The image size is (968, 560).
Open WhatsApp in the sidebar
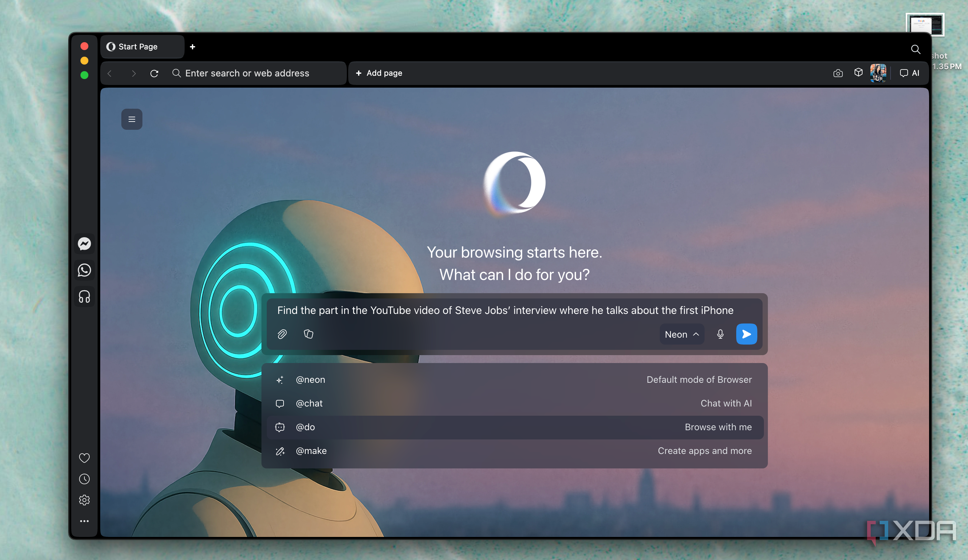[x=84, y=270]
